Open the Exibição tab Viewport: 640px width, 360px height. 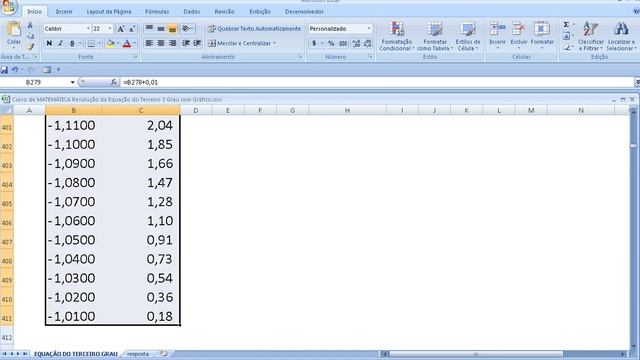coord(260,12)
